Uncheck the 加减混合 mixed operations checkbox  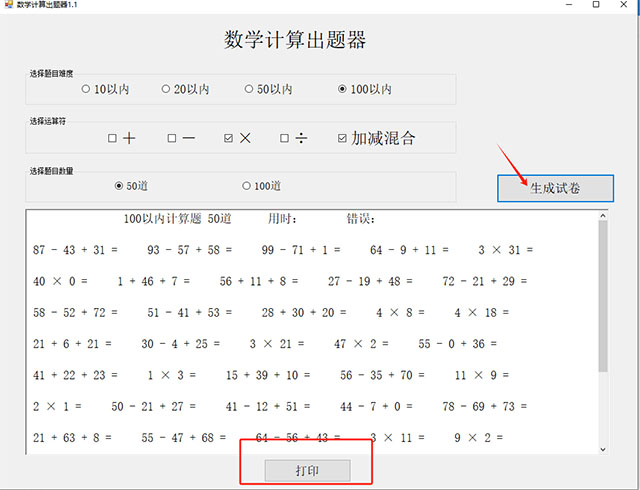[x=376, y=138]
